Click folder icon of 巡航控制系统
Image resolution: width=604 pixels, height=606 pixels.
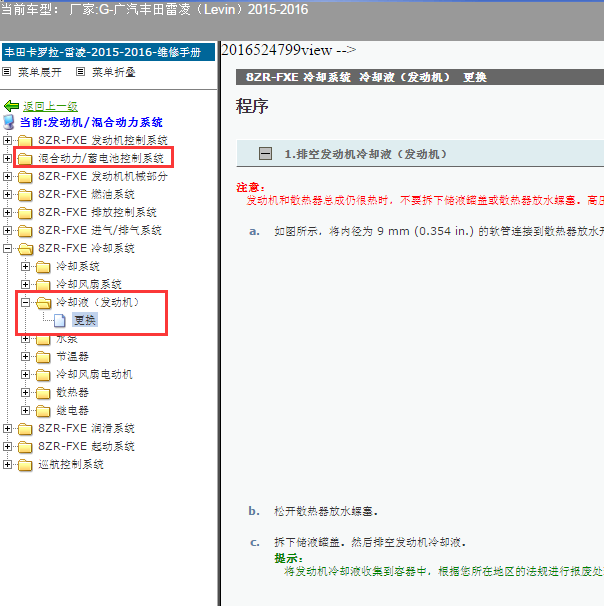pos(25,465)
